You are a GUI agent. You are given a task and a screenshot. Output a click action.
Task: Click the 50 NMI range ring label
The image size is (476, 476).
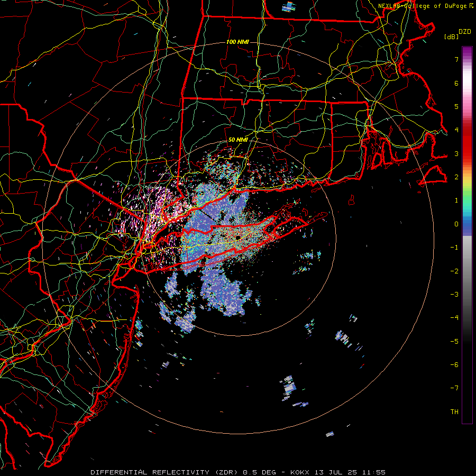click(x=238, y=140)
